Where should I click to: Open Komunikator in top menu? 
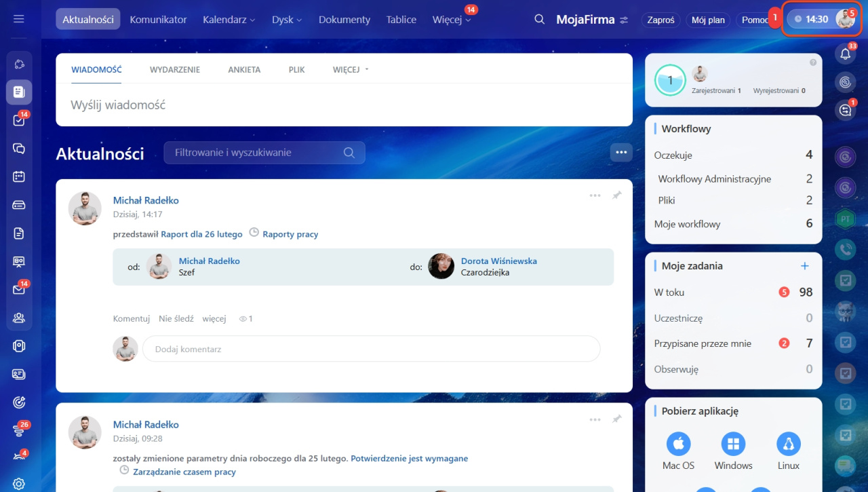(158, 20)
